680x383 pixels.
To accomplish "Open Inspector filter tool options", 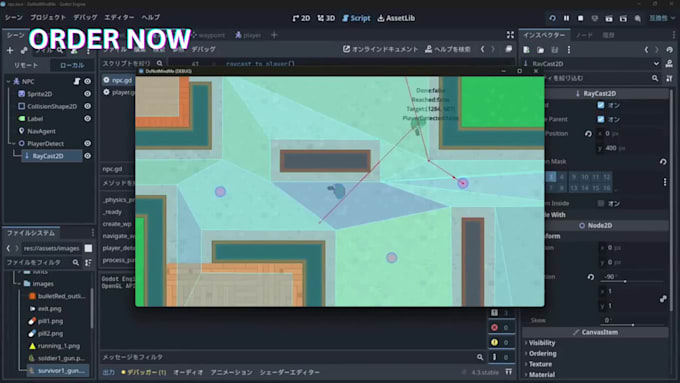I will (x=669, y=79).
